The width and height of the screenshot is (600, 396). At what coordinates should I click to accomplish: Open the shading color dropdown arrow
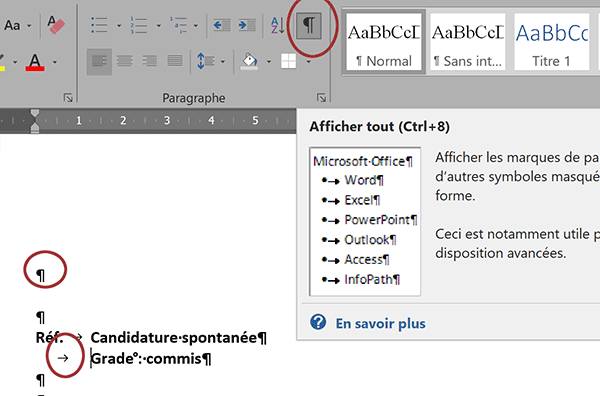269,62
